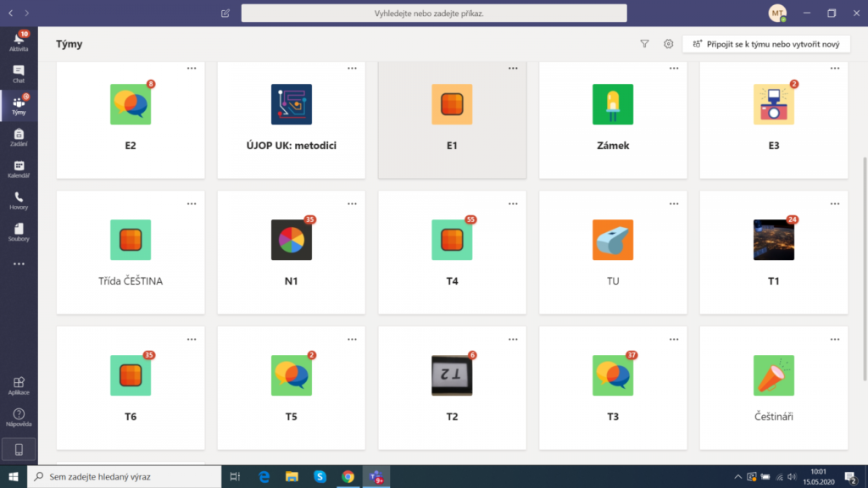The width and height of the screenshot is (868, 488).
Task: Click the new chat compose icon
Action: click(x=225, y=14)
